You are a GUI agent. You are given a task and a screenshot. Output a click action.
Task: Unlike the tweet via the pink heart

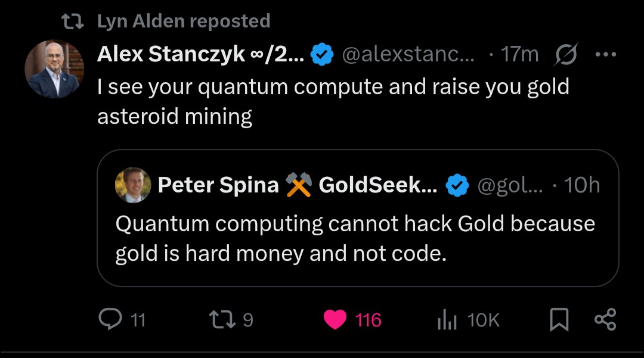pos(335,320)
